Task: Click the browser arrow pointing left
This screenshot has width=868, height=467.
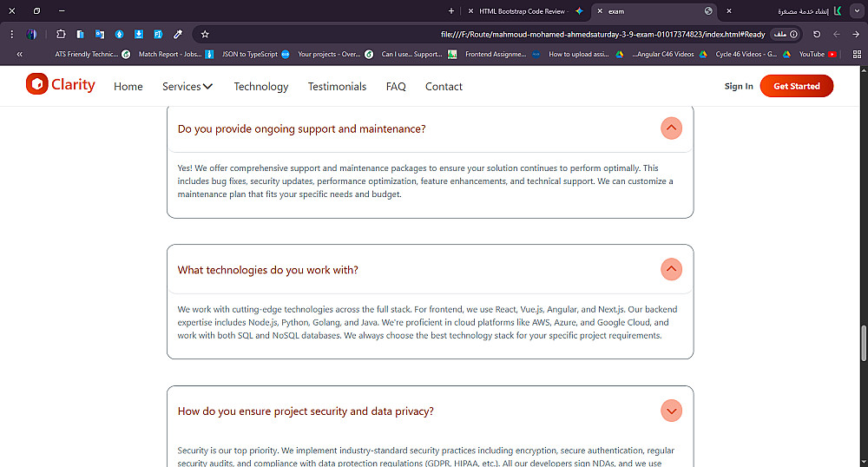Action: [x=837, y=35]
